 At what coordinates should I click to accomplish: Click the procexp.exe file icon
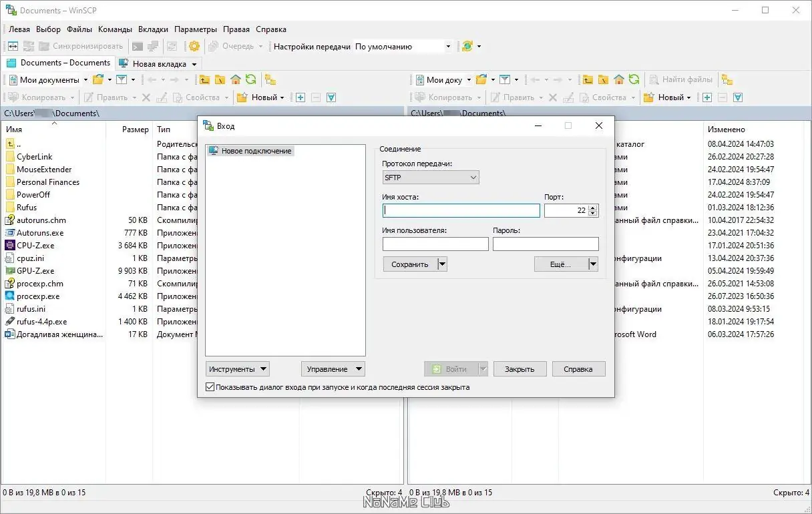10,296
